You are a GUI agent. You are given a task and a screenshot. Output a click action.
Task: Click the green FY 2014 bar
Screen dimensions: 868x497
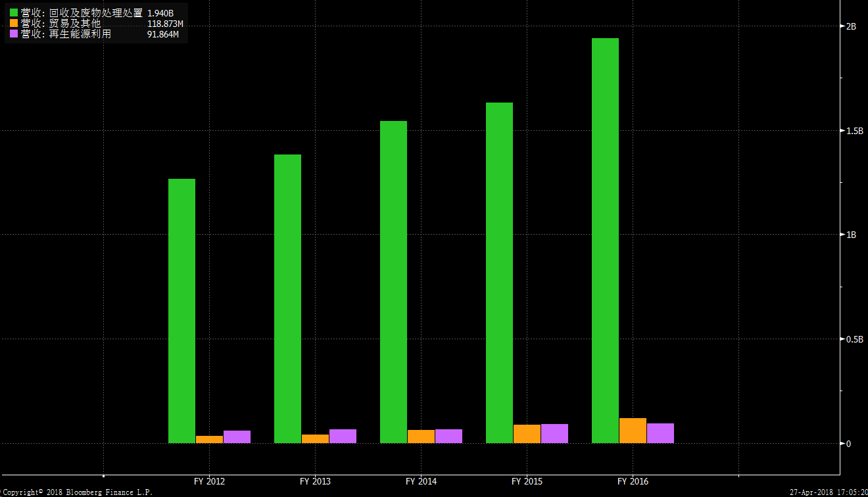393,281
